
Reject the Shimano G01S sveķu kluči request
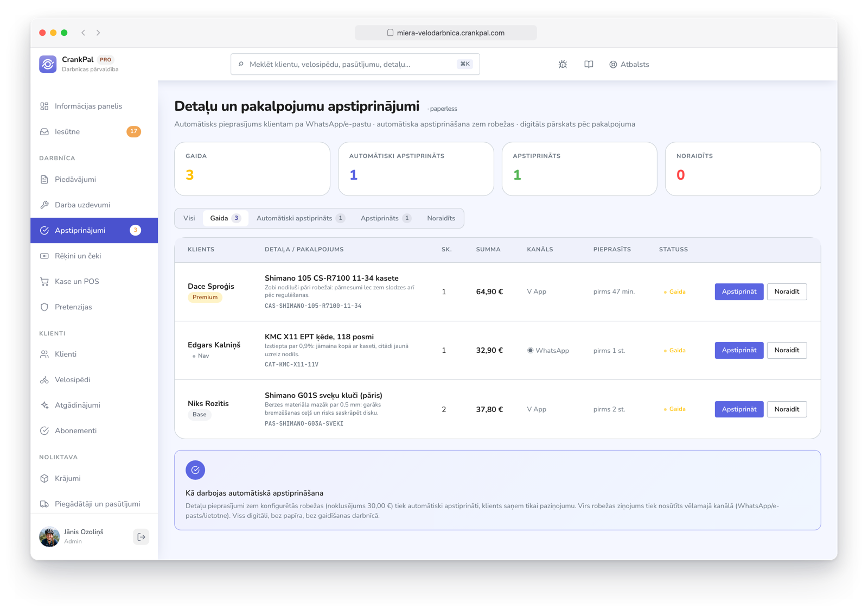(x=787, y=409)
